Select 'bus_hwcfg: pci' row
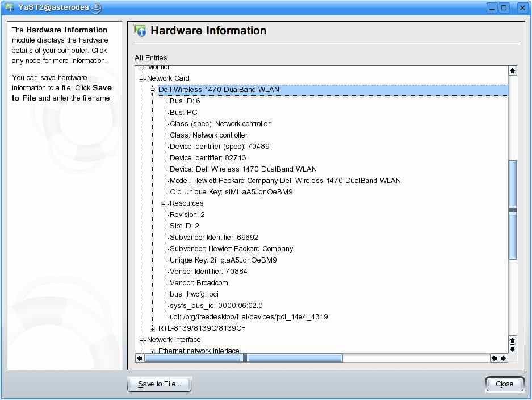The height and width of the screenshot is (400, 532). coord(194,294)
